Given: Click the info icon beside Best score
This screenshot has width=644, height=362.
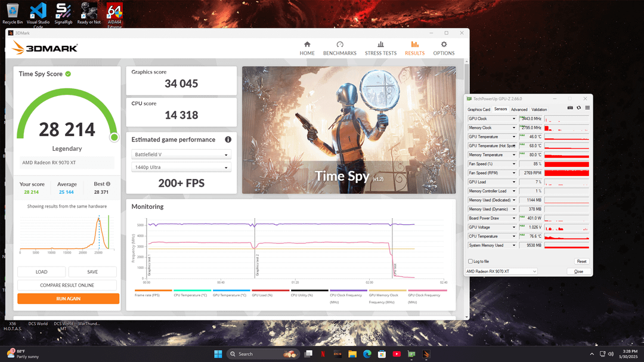Looking at the screenshot, I should point(108,184).
